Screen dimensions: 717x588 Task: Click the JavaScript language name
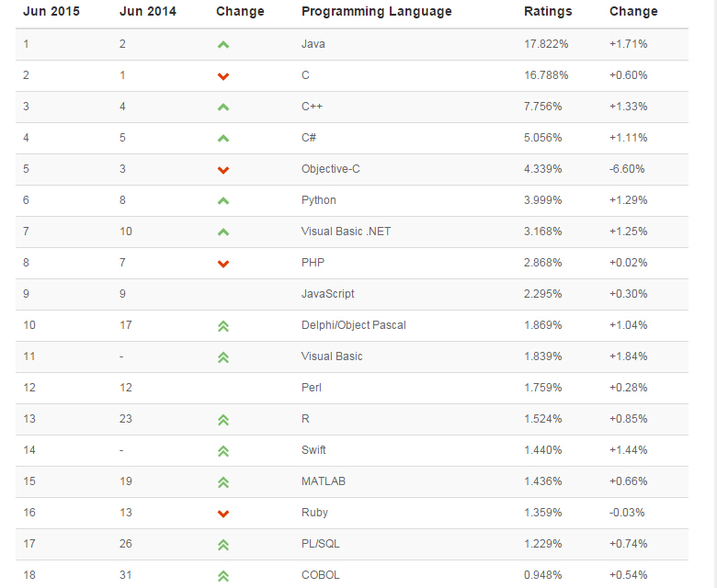[327, 294]
